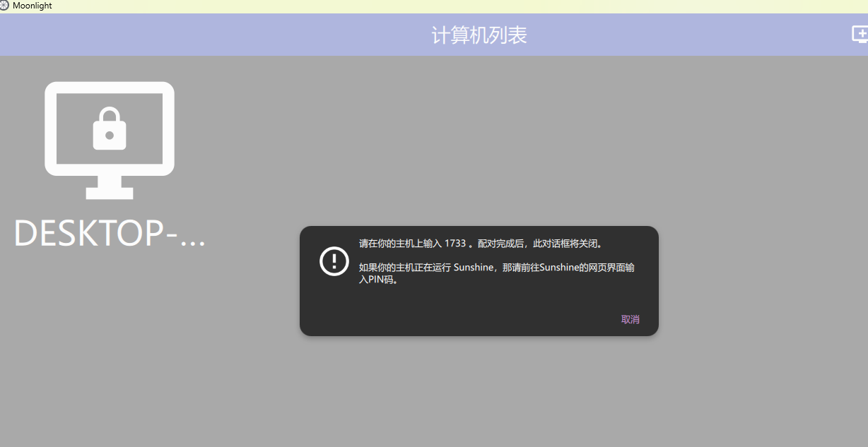Image resolution: width=868 pixels, height=447 pixels.
Task: Click the monitor stand base of computer icon
Action: (110, 193)
